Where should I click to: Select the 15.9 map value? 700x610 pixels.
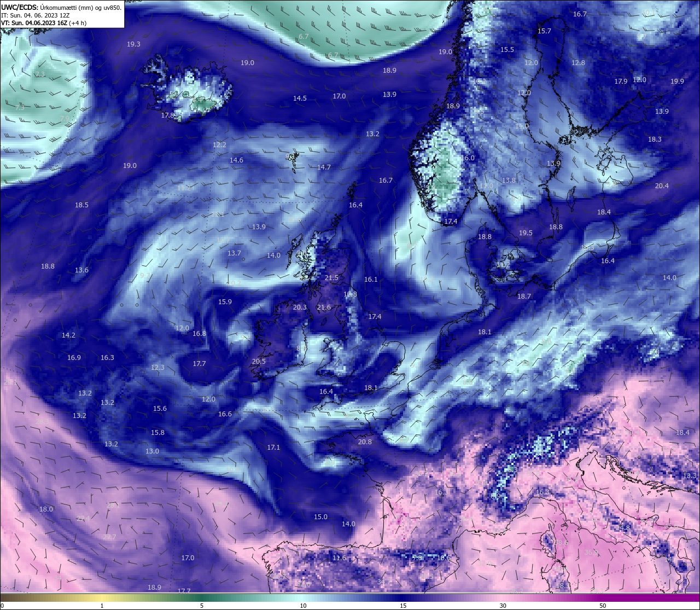click(x=225, y=302)
